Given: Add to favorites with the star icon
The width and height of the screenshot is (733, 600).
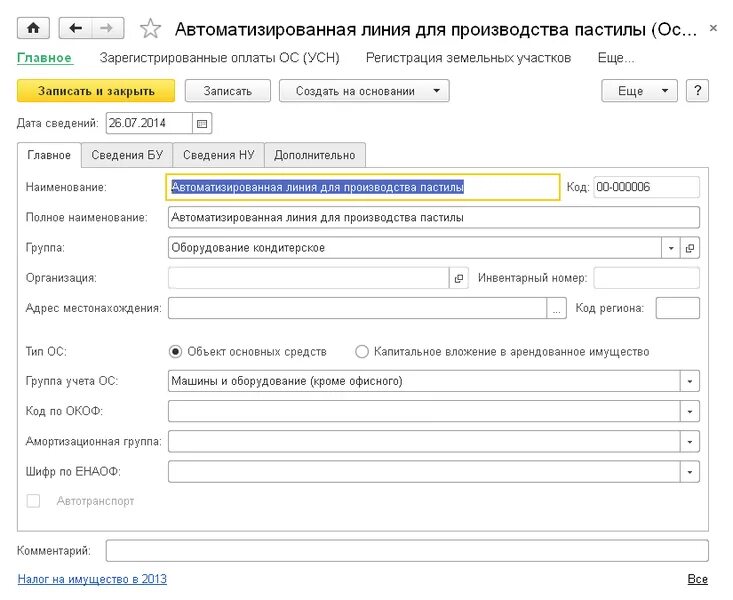Looking at the screenshot, I should tap(151, 29).
